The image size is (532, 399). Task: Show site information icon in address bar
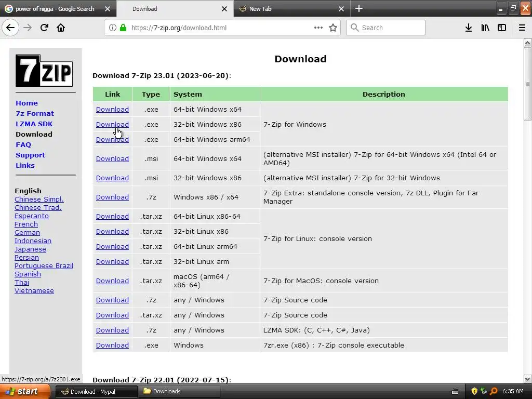[113, 28]
